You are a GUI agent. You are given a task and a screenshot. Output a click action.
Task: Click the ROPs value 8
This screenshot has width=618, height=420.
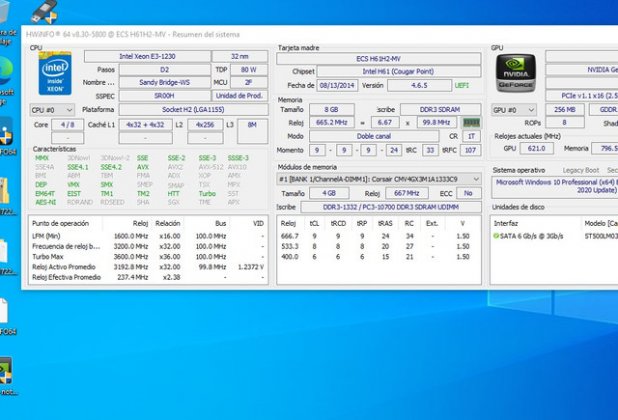565,123
